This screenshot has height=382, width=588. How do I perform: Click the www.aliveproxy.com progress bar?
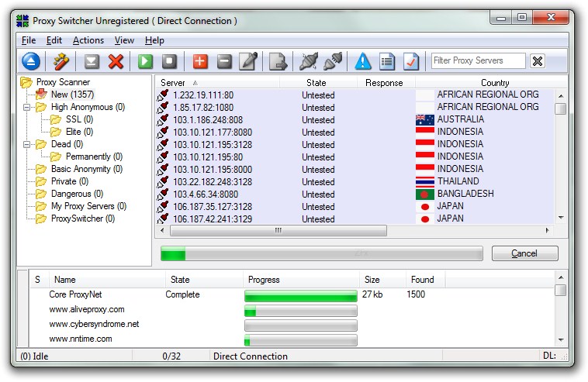301,311
